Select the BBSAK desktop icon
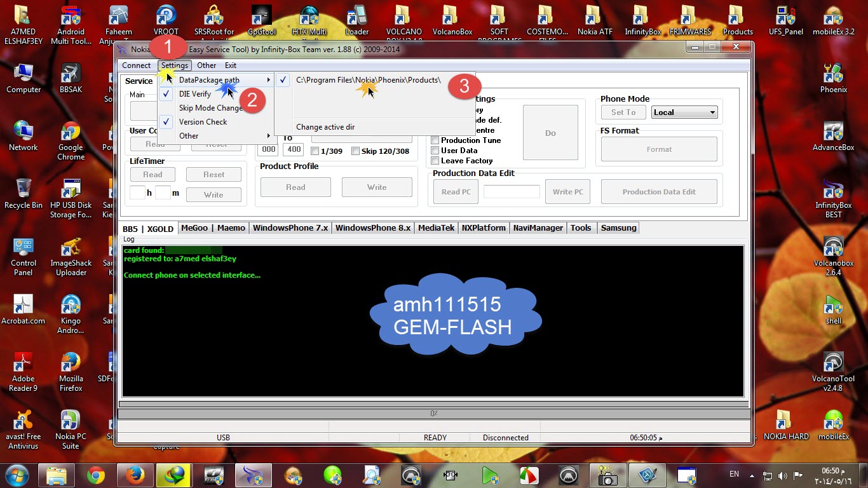Viewport: 868px width, 488px height. (71, 79)
